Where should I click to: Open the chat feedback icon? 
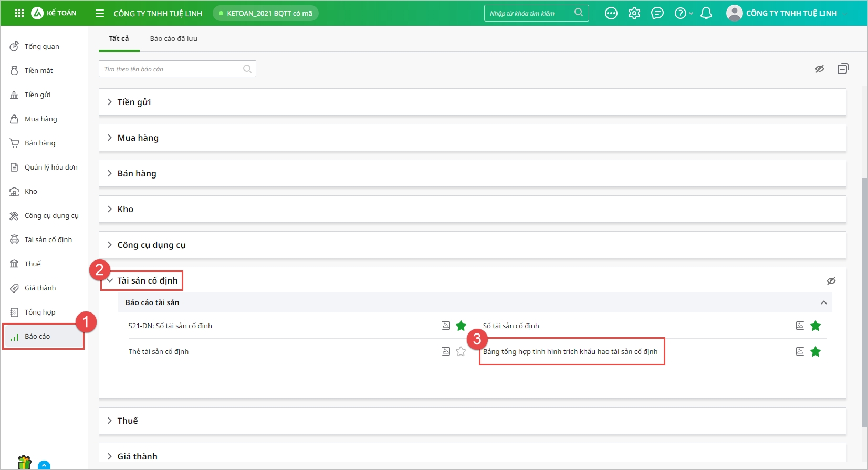coord(657,13)
